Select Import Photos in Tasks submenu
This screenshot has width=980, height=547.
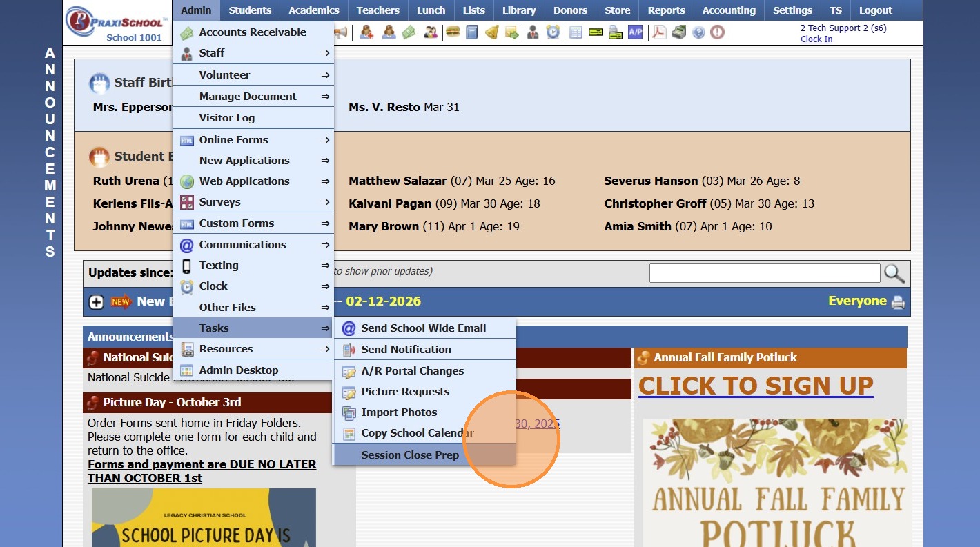tap(425, 412)
